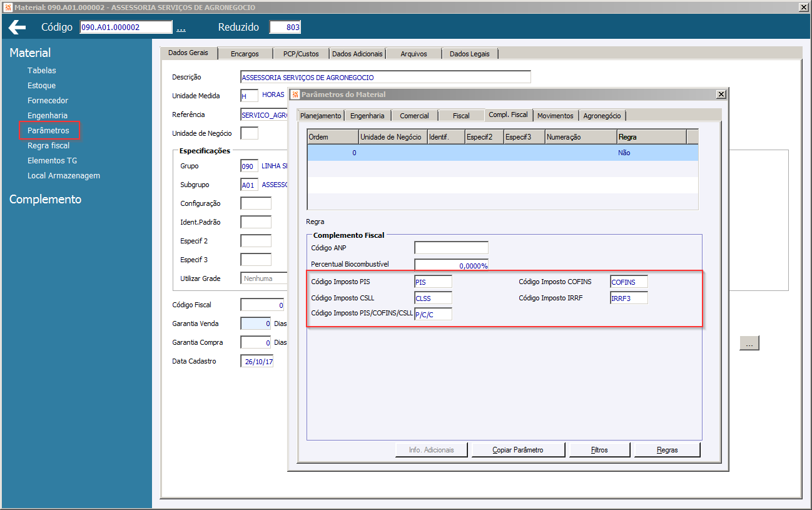The height and width of the screenshot is (510, 812).
Task: Switch to the Encargos tab
Action: [244, 54]
